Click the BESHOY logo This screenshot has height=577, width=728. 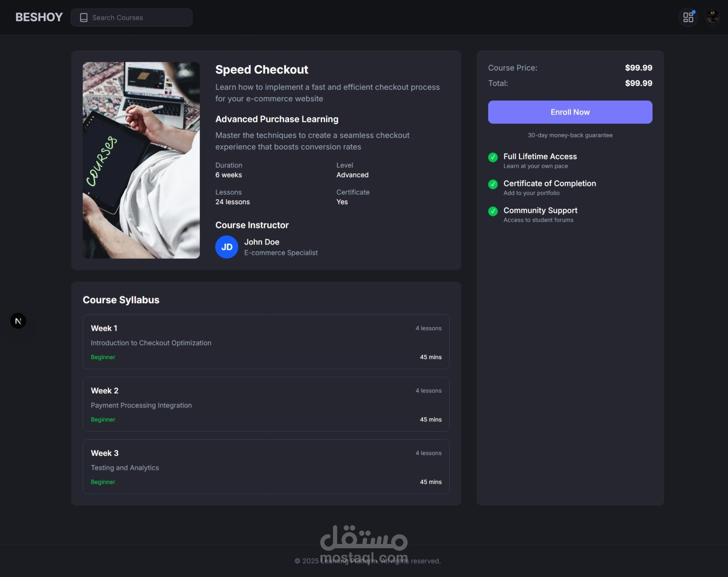tap(39, 17)
